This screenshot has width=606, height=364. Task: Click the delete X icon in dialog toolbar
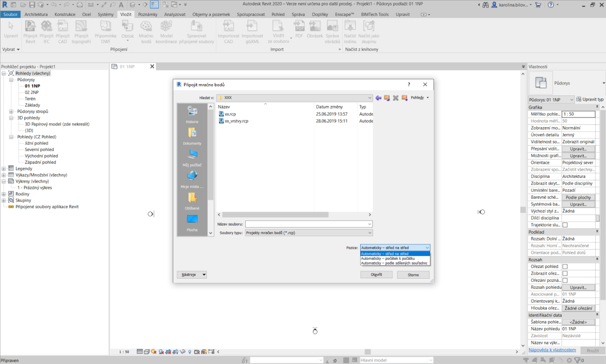[x=396, y=98]
